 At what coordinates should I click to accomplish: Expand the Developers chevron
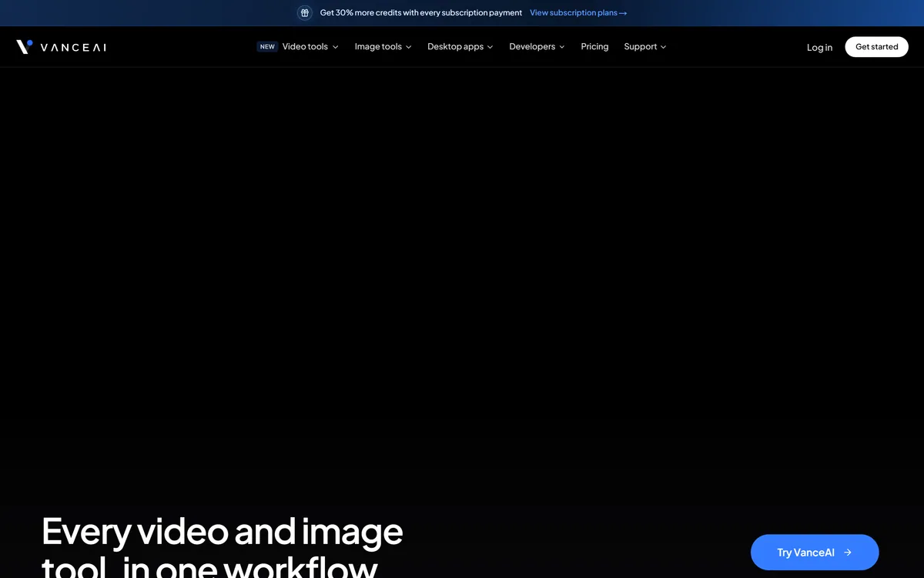[x=562, y=47]
